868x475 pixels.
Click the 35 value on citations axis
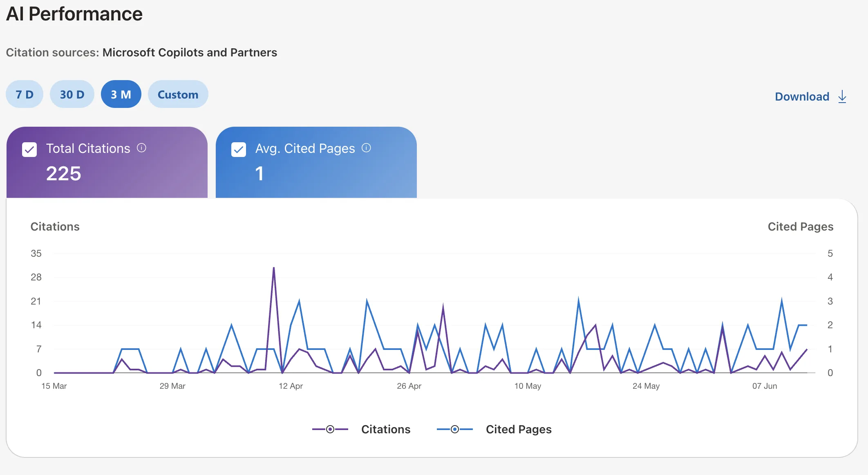click(36, 253)
